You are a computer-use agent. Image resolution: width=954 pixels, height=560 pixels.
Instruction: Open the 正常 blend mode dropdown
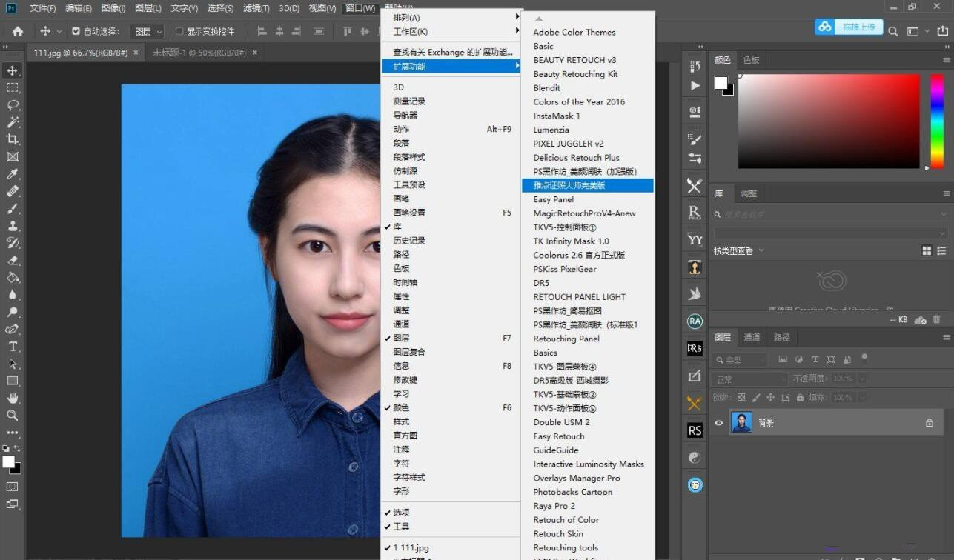pos(749,379)
